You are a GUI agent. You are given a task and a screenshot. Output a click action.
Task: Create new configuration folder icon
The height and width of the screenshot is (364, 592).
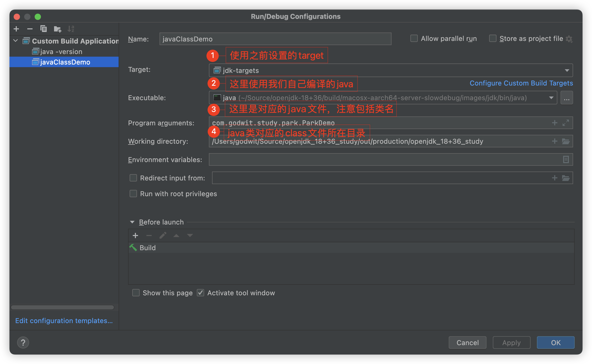tap(57, 29)
